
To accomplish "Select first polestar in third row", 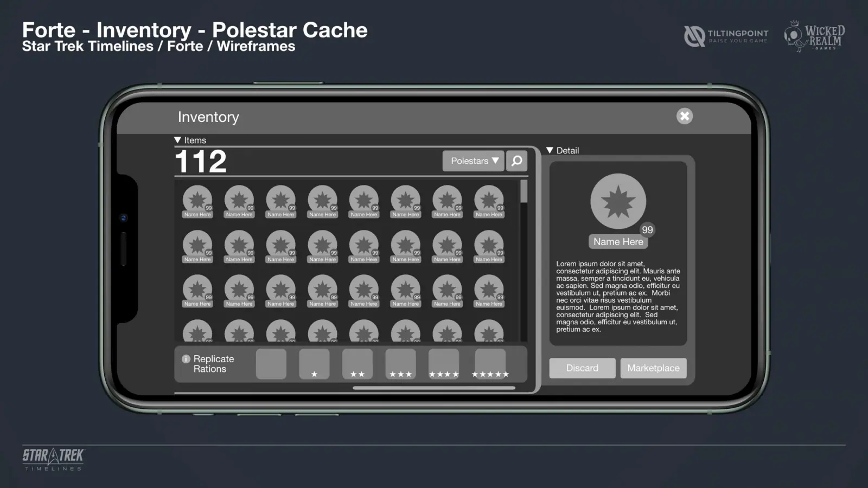I will [197, 291].
